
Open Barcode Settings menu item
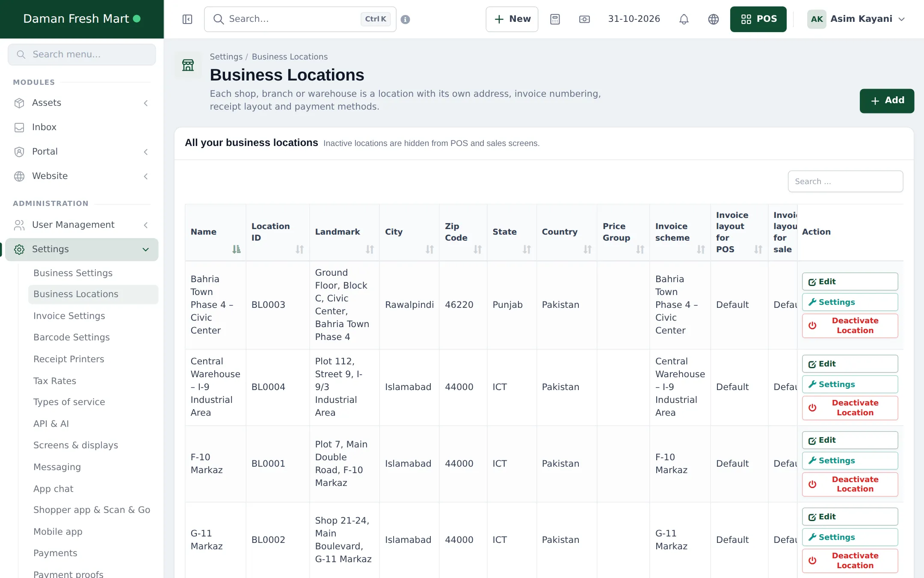[x=71, y=337]
